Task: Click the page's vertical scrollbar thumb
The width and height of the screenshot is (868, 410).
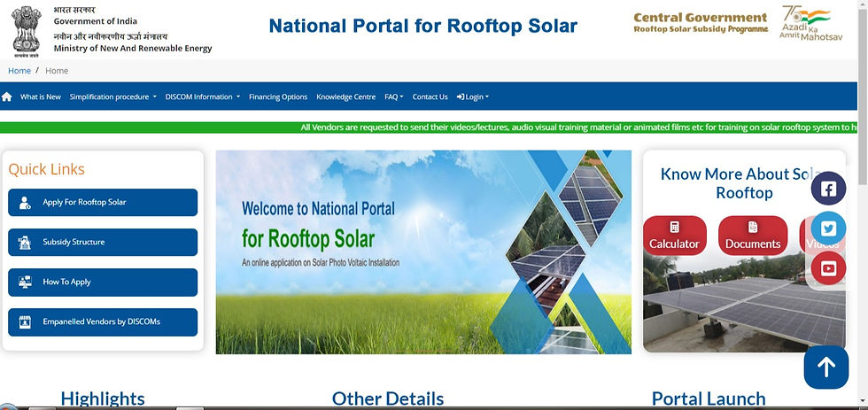Action: click(x=863, y=97)
